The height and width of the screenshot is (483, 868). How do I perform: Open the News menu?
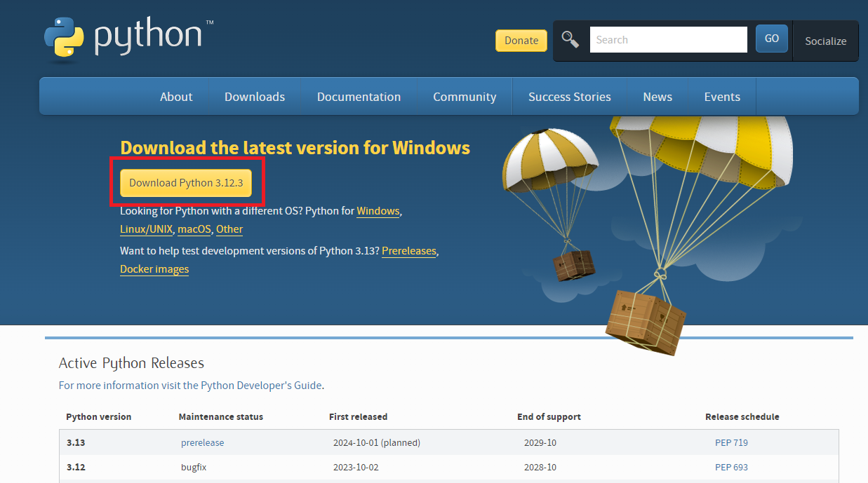tap(657, 97)
